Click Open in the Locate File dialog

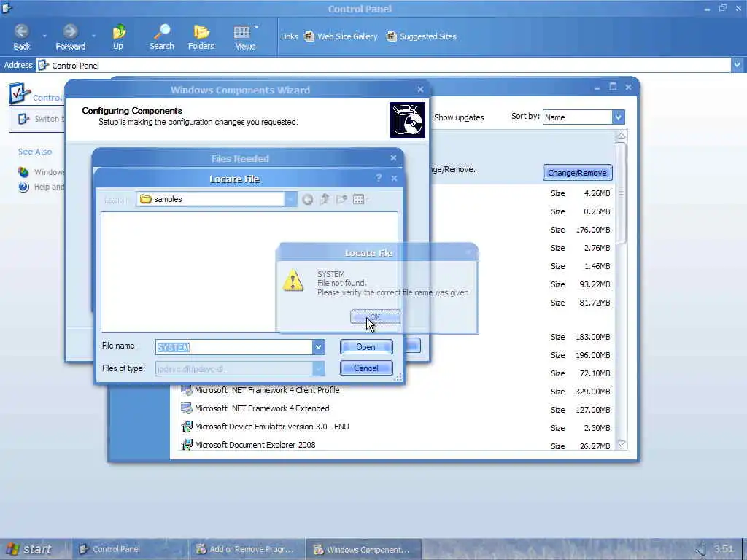click(x=366, y=346)
